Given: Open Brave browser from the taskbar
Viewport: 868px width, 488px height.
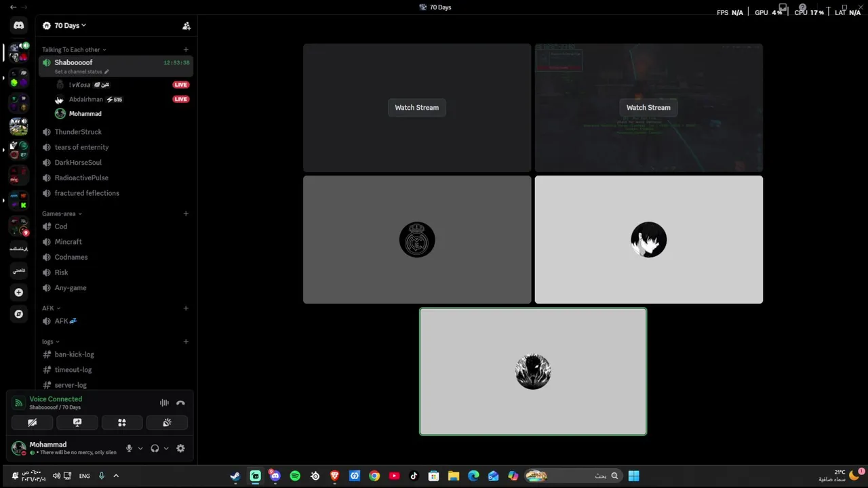Looking at the screenshot, I should pyautogui.click(x=334, y=476).
